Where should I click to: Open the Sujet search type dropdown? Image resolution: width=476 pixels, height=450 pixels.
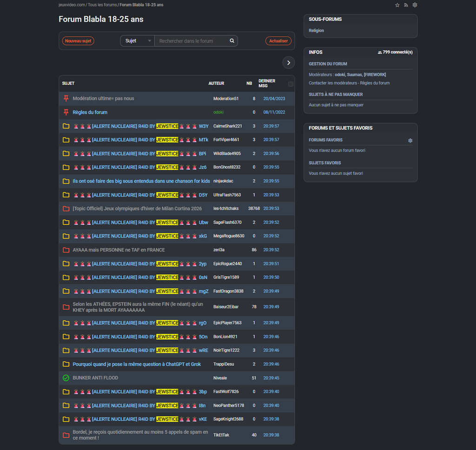[x=138, y=41]
